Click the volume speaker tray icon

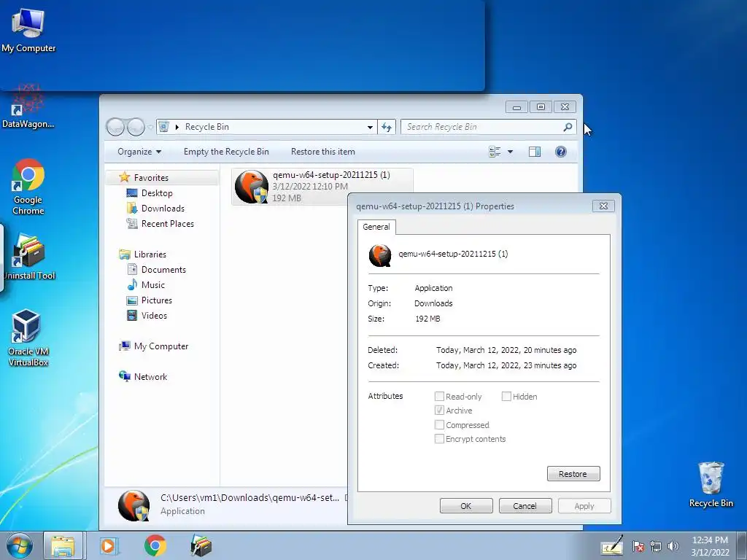[673, 547]
